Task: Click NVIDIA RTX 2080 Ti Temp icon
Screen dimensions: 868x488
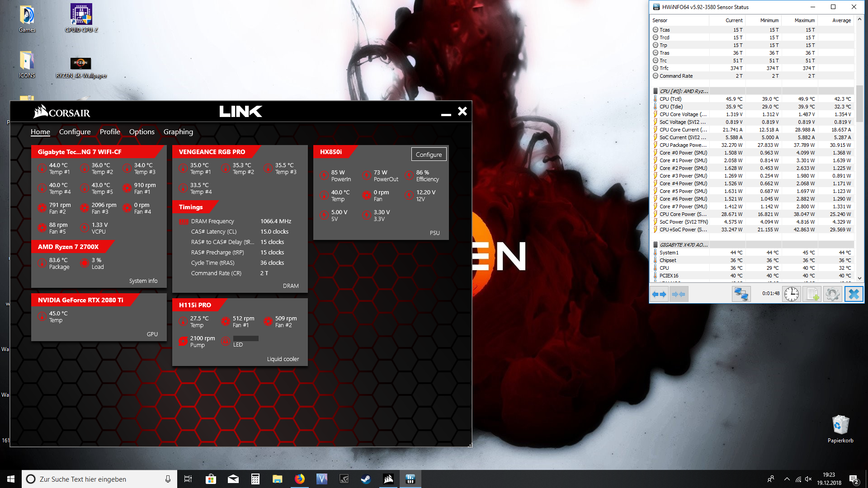Action: pyautogui.click(x=42, y=317)
